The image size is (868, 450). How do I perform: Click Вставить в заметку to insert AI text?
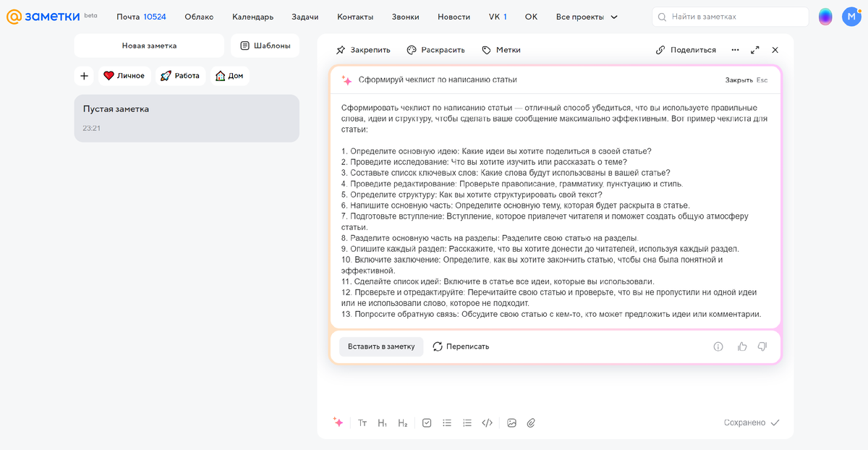381,347
